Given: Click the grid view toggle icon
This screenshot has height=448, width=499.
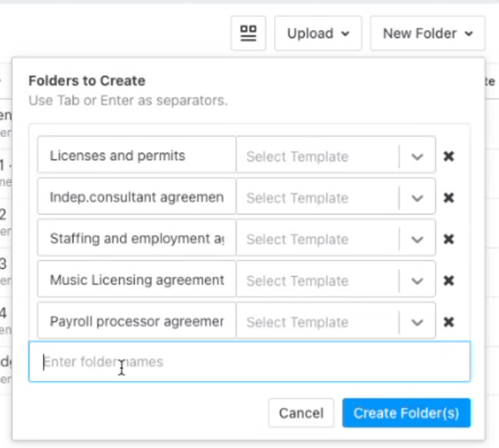Looking at the screenshot, I should coord(248,33).
